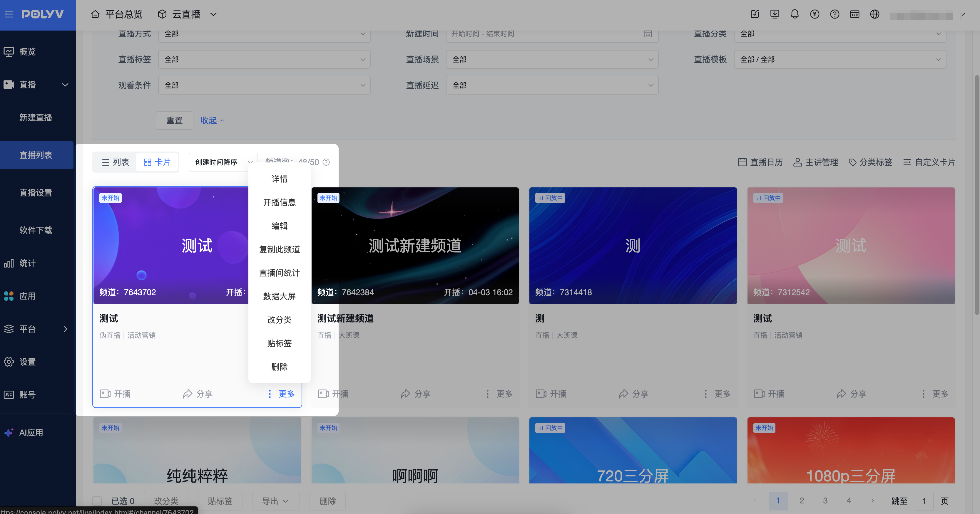Switch to 卡片 view
This screenshot has height=514, width=980.
click(x=157, y=162)
